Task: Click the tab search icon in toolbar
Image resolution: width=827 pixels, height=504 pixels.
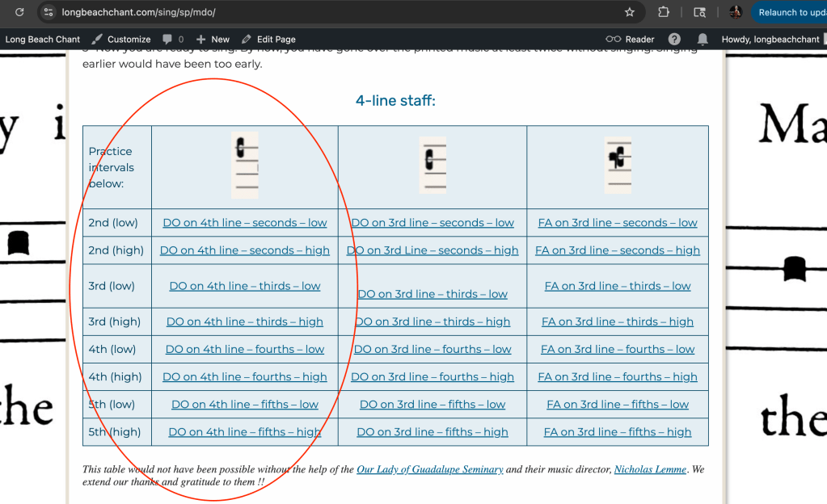Action: click(x=699, y=12)
